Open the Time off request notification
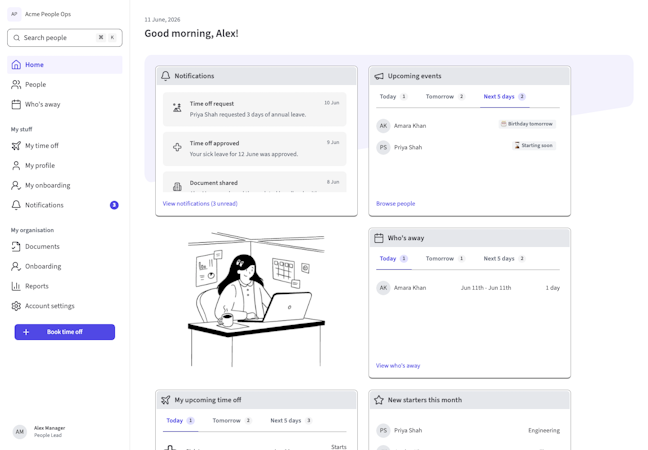 pyautogui.click(x=255, y=110)
